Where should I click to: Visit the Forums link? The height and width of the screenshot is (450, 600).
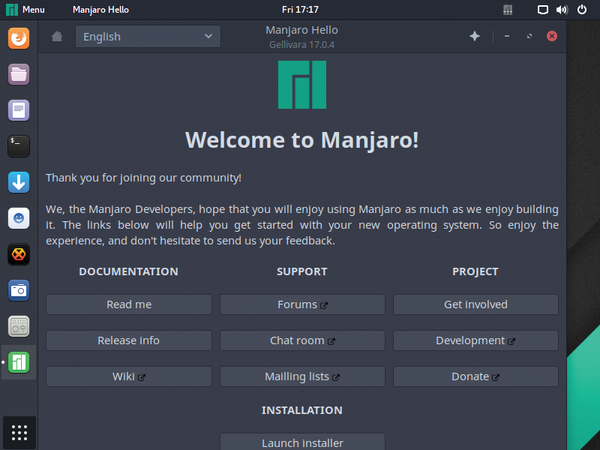click(x=302, y=304)
